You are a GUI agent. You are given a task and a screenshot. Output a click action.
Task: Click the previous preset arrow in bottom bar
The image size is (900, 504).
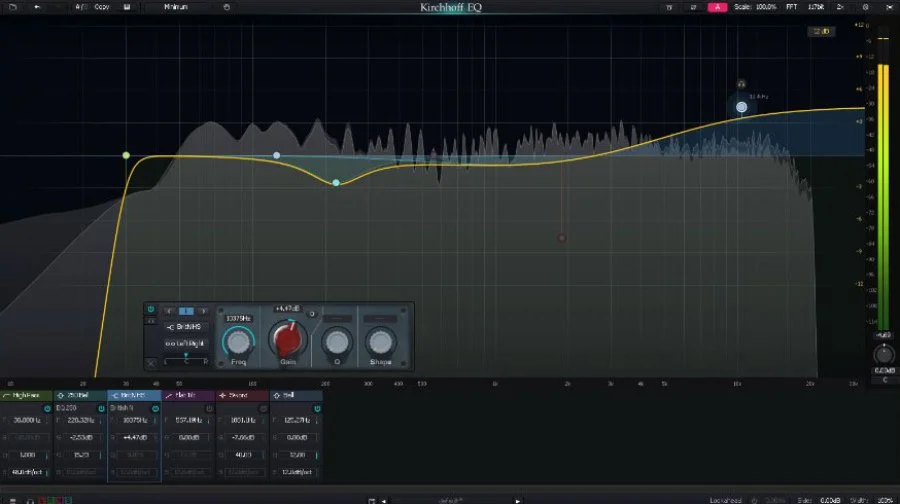click(x=383, y=501)
